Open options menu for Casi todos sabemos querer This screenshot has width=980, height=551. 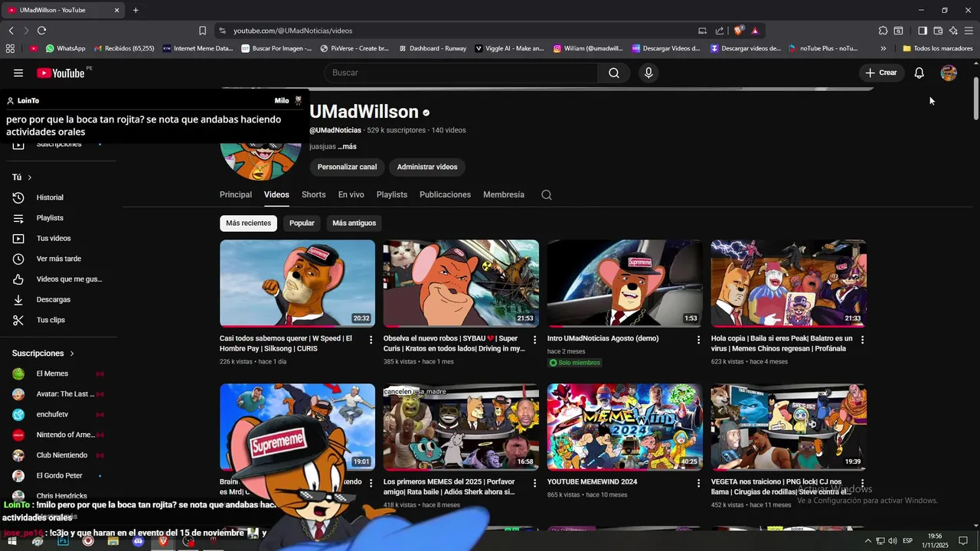click(371, 339)
